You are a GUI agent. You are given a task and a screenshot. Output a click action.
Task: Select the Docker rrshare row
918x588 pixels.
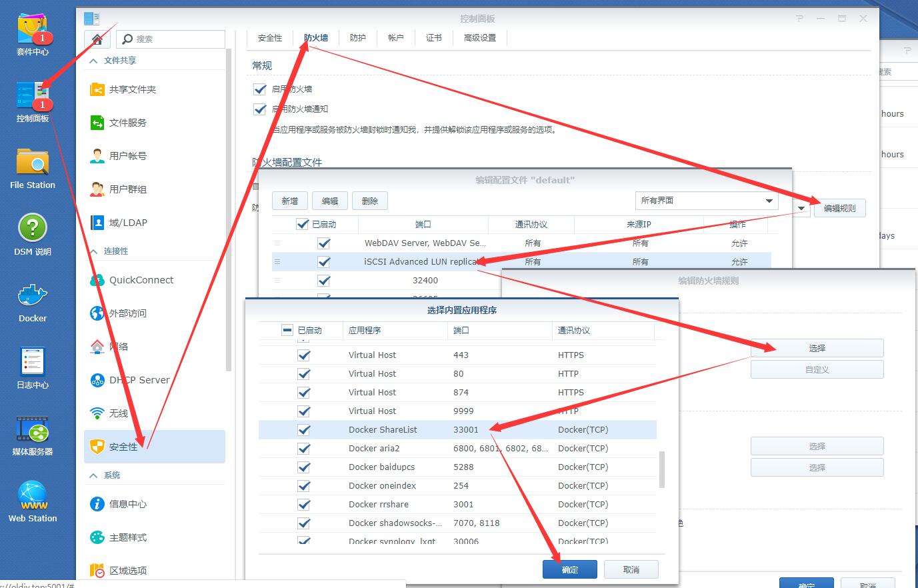[457, 505]
